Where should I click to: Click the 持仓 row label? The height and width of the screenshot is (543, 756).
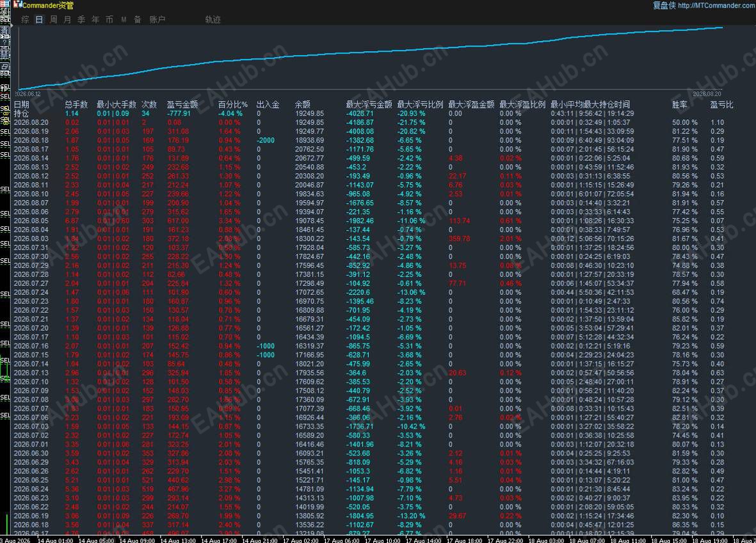[21, 114]
